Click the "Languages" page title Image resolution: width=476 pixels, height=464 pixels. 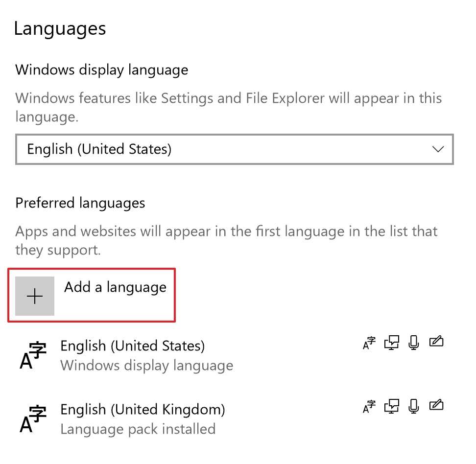coord(60,29)
